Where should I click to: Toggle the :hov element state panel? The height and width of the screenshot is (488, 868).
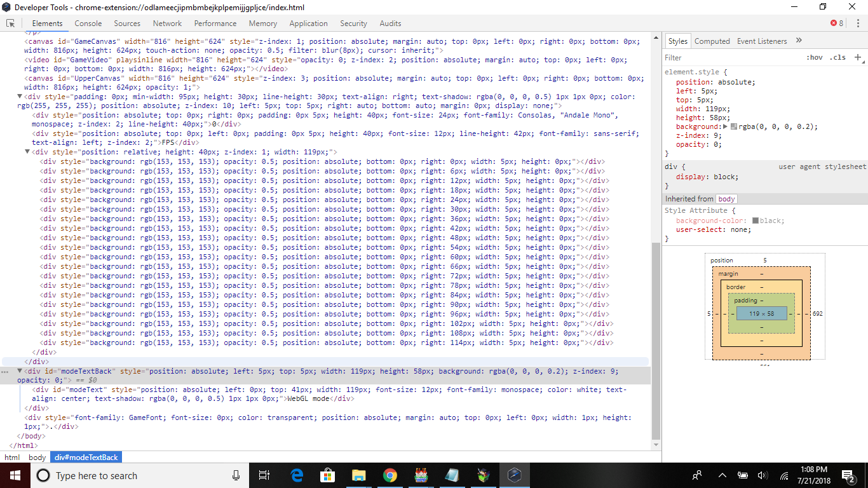tap(814, 57)
